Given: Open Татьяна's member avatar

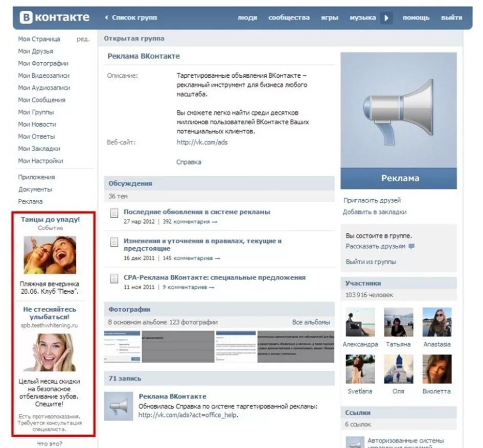Looking at the screenshot, I should pyautogui.click(x=398, y=322).
